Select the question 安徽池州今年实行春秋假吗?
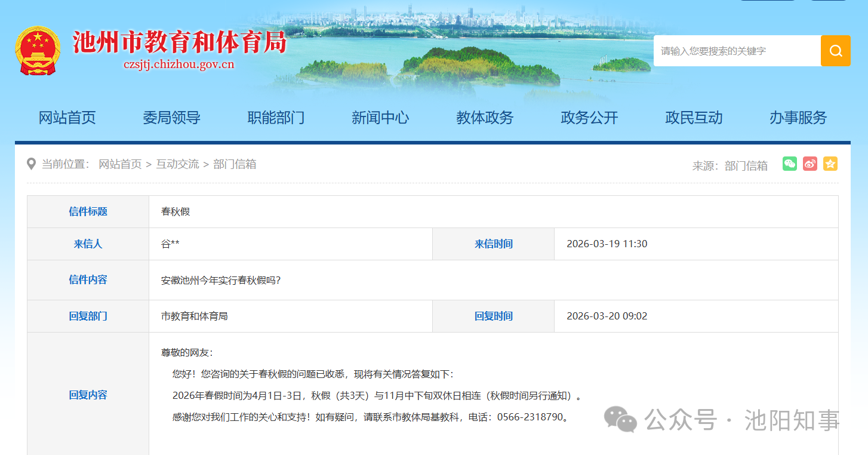 pos(221,280)
